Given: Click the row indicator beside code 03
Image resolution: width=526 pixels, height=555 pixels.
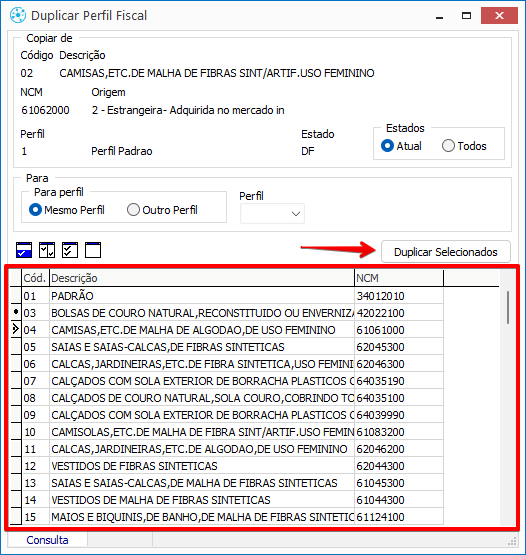Looking at the screenshot, I should [x=16, y=313].
